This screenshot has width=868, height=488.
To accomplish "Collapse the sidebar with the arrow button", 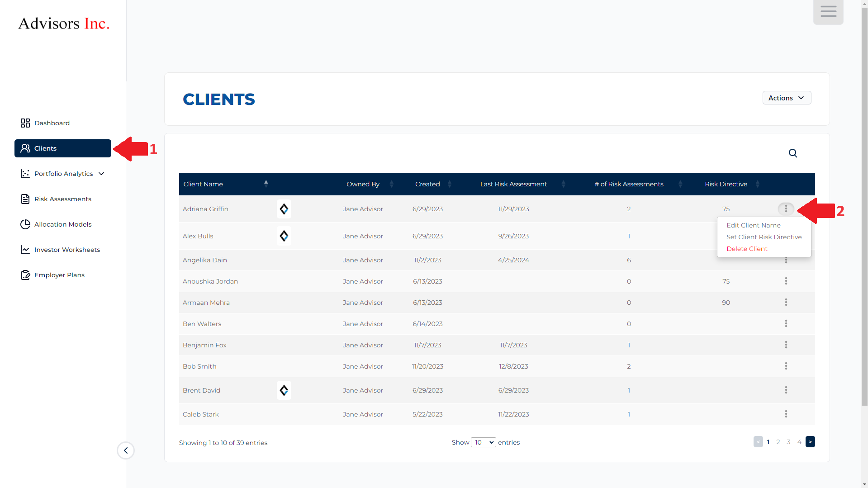I will coord(126,450).
